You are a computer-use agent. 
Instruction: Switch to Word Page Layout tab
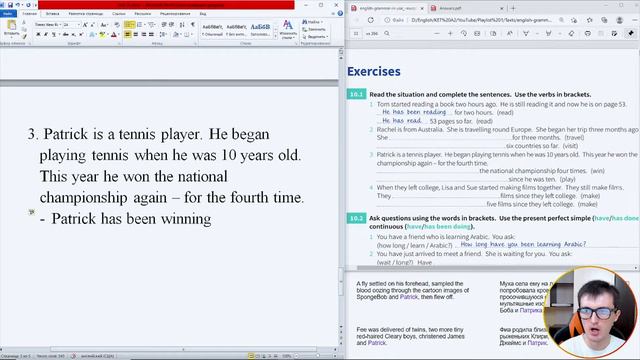[x=86, y=13]
